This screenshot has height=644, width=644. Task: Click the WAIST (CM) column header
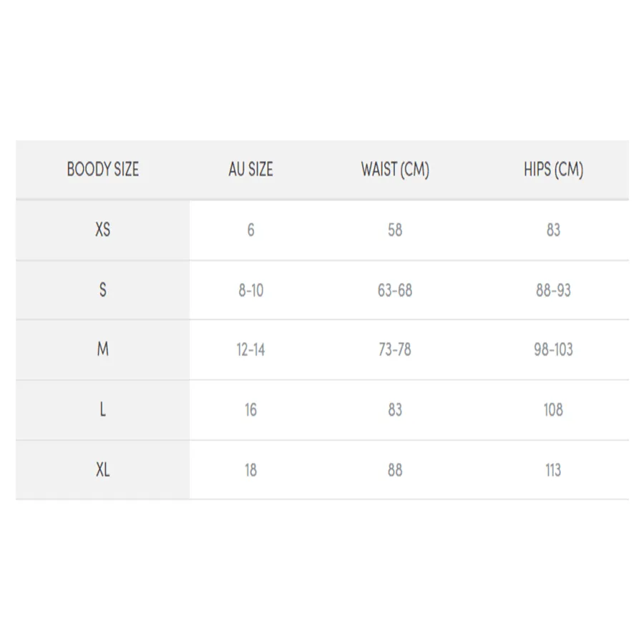(395, 170)
